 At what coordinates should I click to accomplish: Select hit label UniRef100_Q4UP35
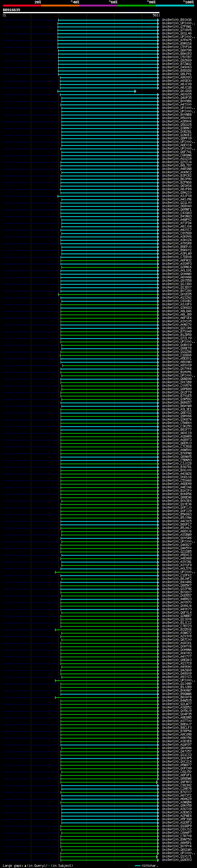pyautogui.click(x=177, y=98)
